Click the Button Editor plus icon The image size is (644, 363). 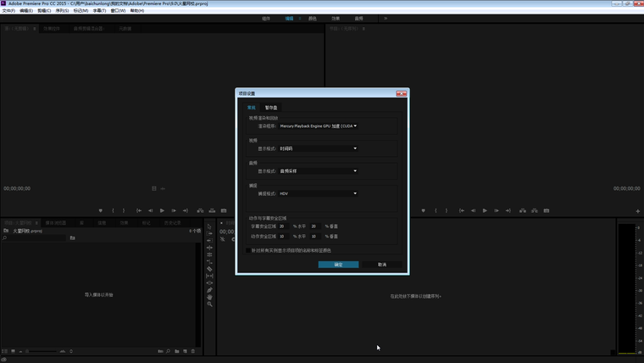(x=637, y=210)
